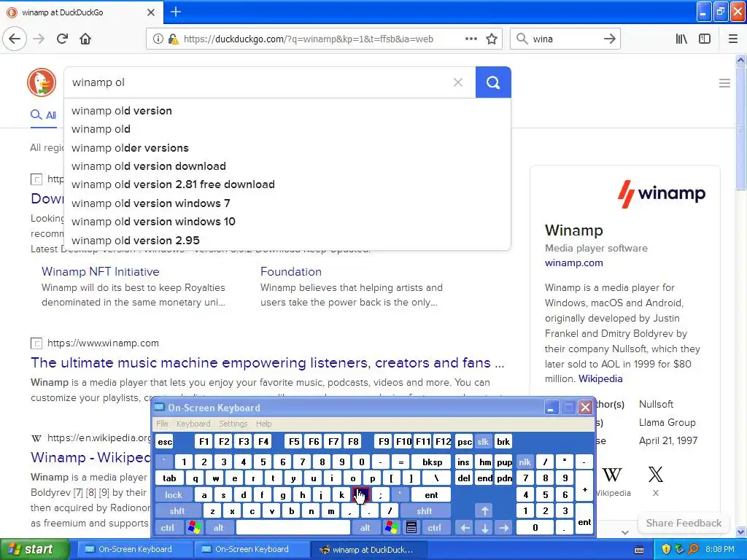Toggle the left shft key
Viewport: 747px width, 560px height.
pyautogui.click(x=177, y=511)
